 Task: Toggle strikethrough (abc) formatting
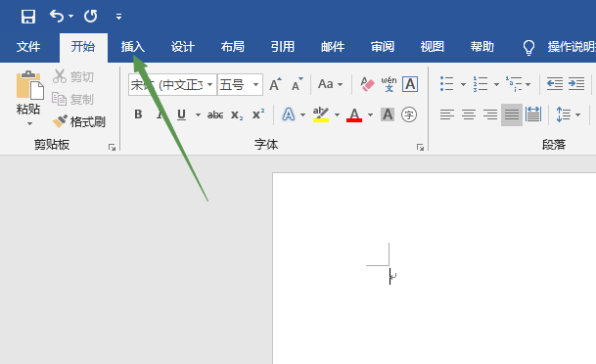(x=214, y=114)
